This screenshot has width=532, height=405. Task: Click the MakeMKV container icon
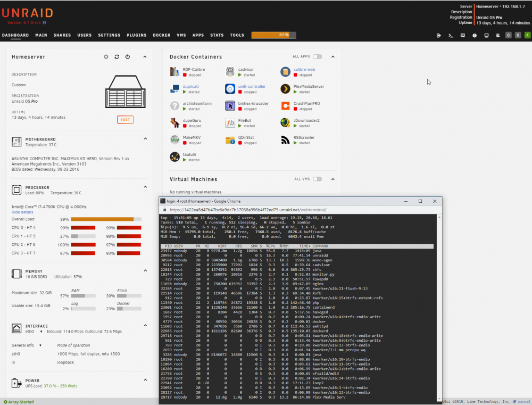[174, 139]
